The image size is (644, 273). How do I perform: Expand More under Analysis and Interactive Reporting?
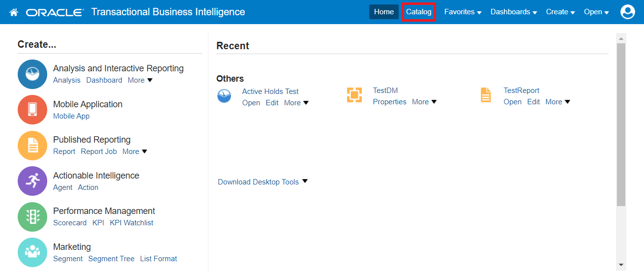(x=140, y=80)
